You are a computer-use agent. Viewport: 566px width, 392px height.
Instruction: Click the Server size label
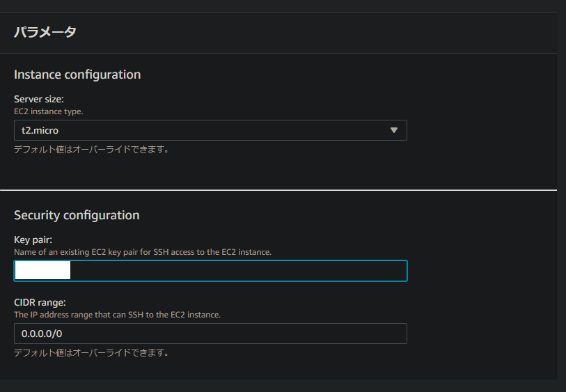point(39,100)
